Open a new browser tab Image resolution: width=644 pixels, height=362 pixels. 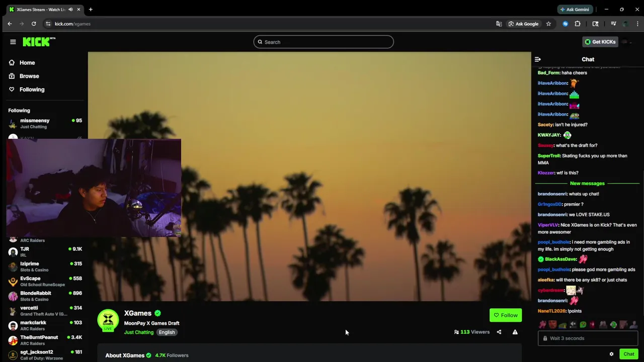[x=91, y=10]
